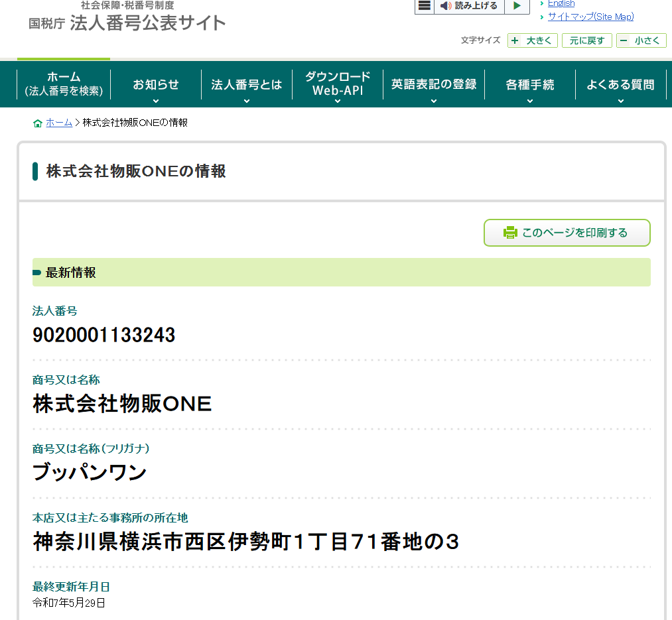Screen dimensions: 672x620
Task: Click the ホーム breadcrumb link
Action: coord(59,123)
